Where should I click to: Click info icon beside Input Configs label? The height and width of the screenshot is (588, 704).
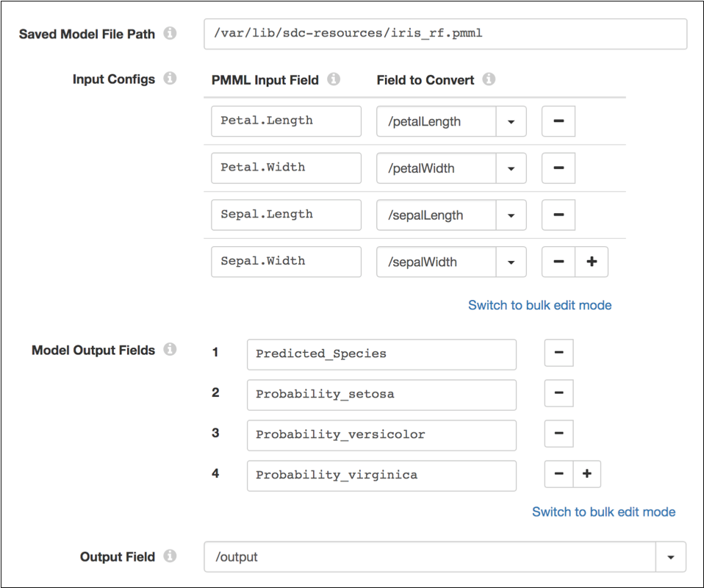coord(170,79)
